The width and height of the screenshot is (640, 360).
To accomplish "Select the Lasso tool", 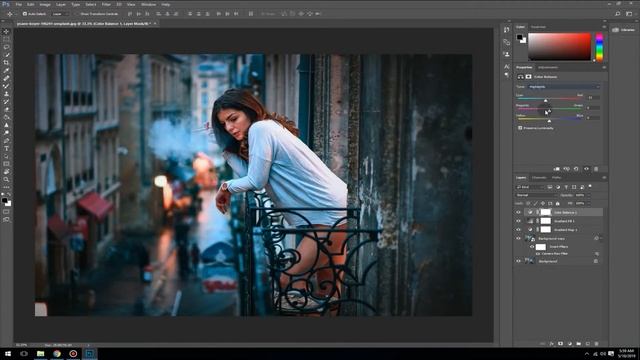I will point(6,47).
